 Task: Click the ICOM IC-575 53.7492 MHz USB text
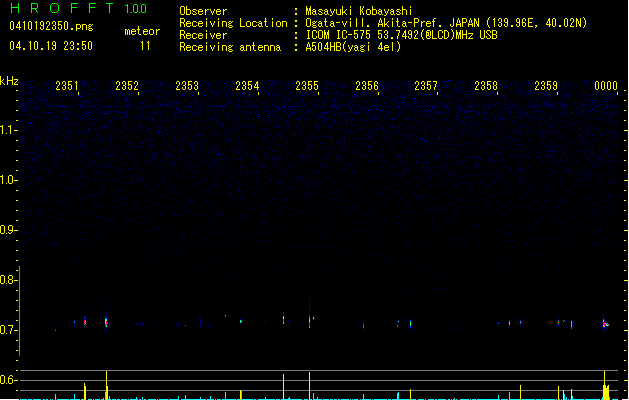[x=401, y=35]
